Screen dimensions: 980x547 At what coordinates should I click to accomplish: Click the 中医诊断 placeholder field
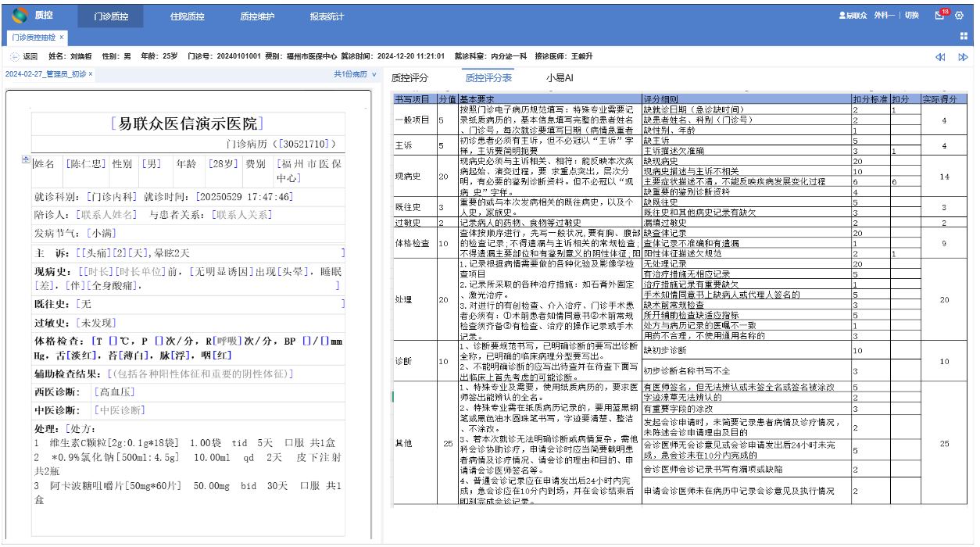coord(119,409)
